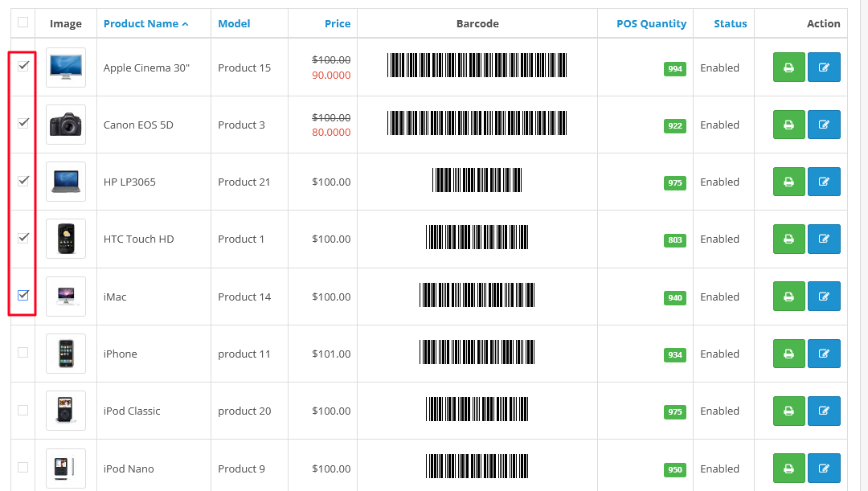This screenshot has height=491, width=868.
Task: Print barcode for HP LP3065
Action: (789, 182)
